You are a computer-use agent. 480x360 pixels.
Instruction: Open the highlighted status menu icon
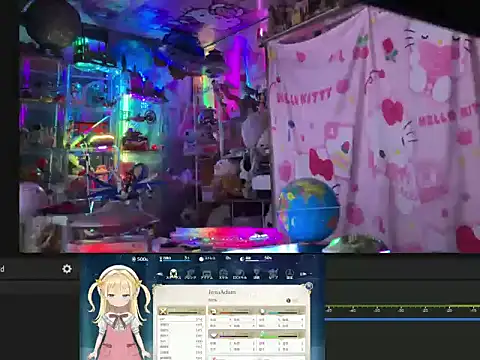tap(173, 274)
